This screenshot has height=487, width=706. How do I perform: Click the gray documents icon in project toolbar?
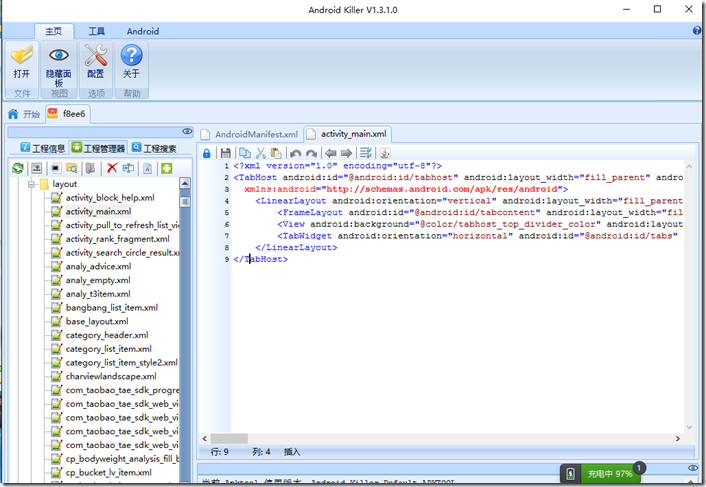[x=91, y=168]
